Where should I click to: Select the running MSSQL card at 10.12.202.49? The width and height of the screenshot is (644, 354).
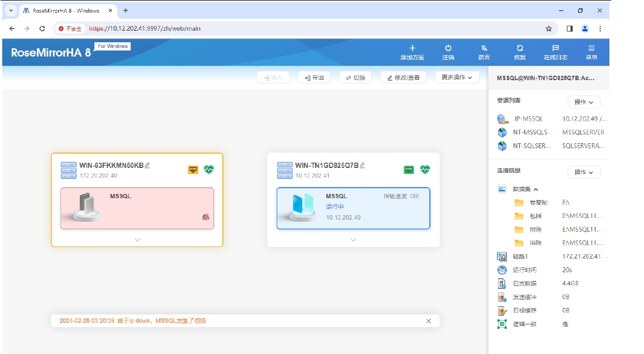(x=353, y=208)
